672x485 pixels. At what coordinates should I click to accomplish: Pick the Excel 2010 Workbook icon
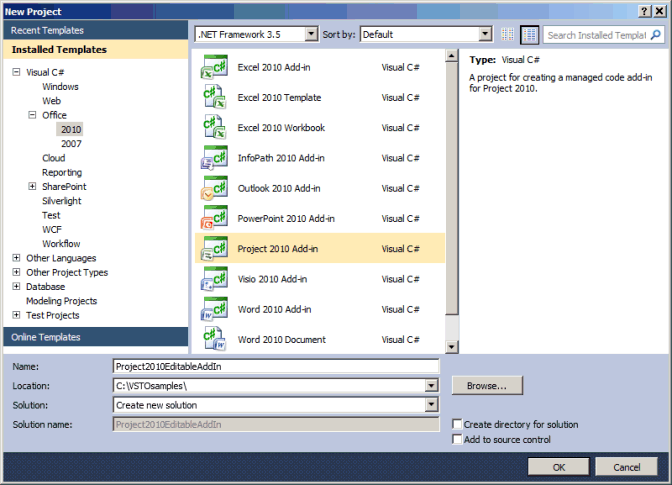(214, 128)
